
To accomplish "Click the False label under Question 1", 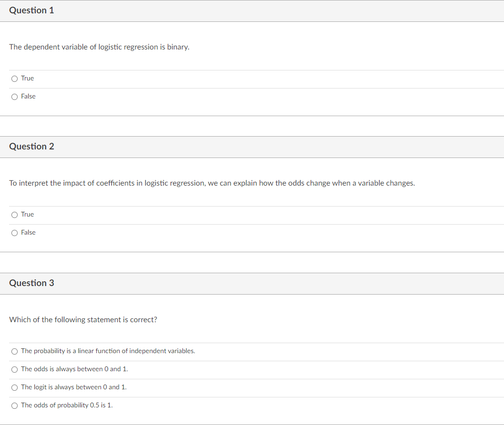I will click(x=28, y=96).
